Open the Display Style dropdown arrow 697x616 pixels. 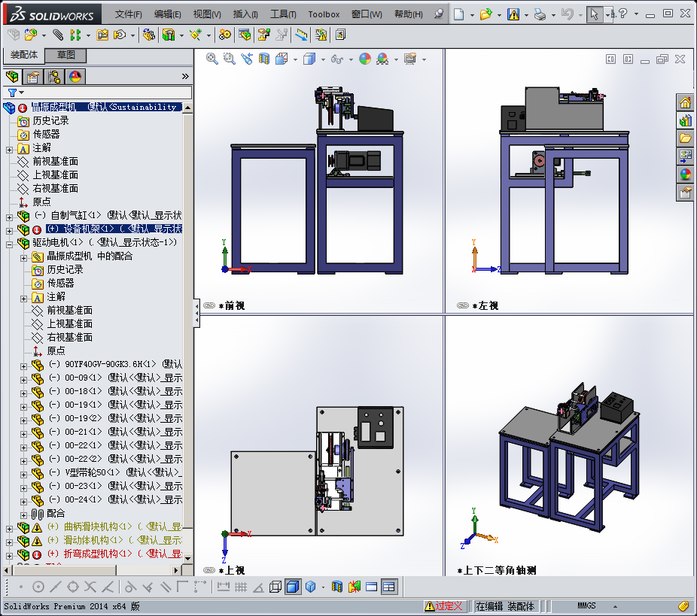click(x=323, y=59)
